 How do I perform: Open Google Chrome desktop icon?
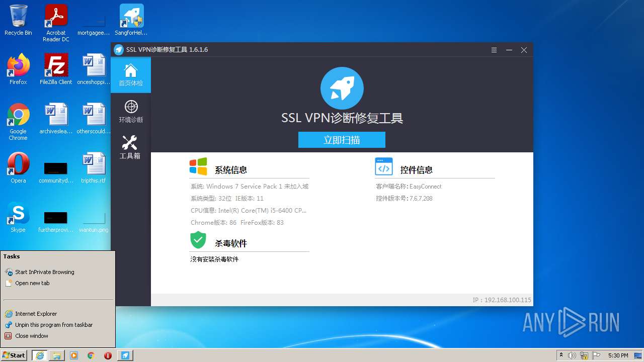coord(18,122)
